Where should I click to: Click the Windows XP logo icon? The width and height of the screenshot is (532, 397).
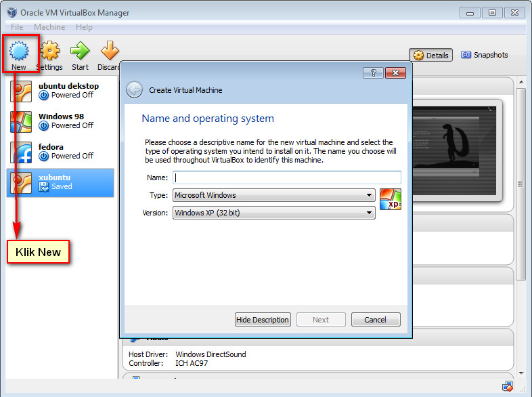click(391, 199)
